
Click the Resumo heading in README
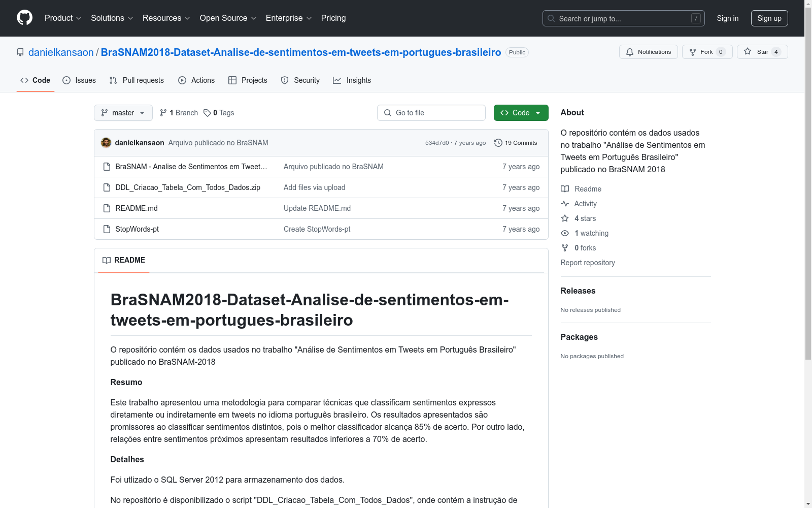tap(126, 383)
